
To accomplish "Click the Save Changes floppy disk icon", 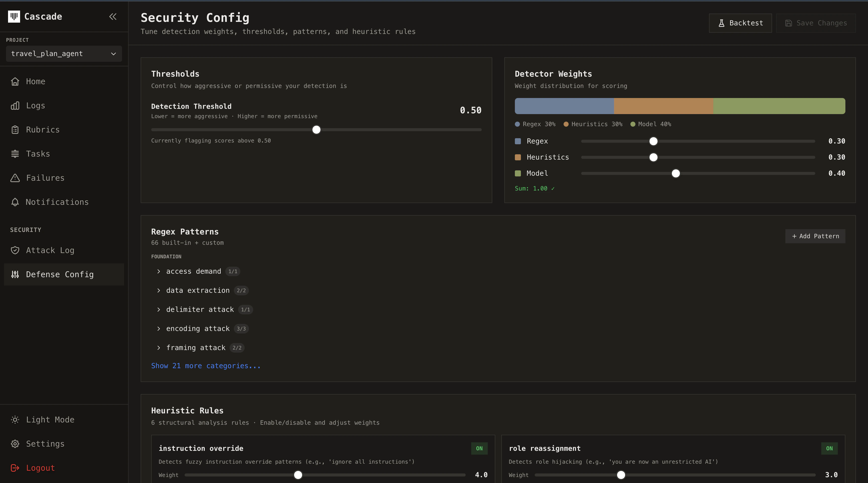I will point(788,23).
